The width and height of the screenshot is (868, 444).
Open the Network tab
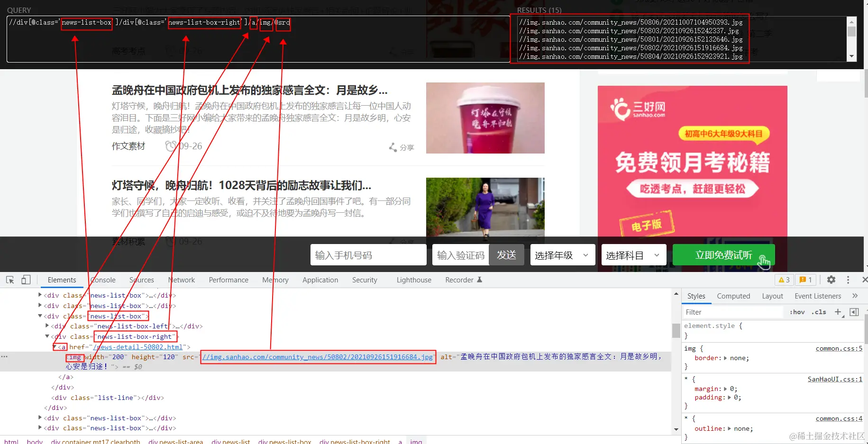[x=182, y=280]
